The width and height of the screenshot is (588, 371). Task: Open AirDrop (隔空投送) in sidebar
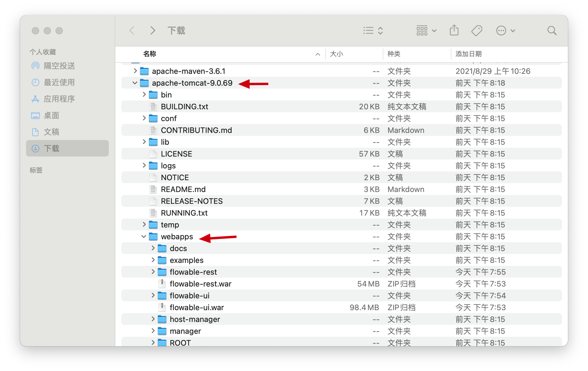tap(59, 66)
